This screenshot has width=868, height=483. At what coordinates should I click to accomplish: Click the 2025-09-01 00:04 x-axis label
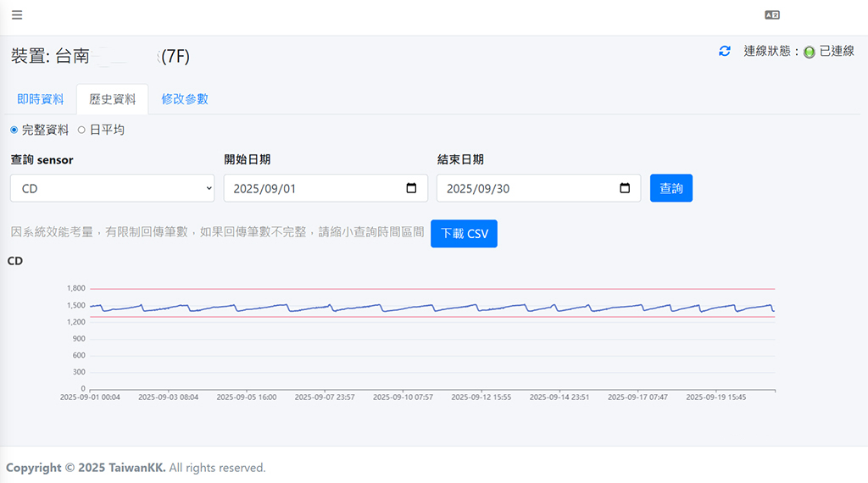[x=90, y=397]
